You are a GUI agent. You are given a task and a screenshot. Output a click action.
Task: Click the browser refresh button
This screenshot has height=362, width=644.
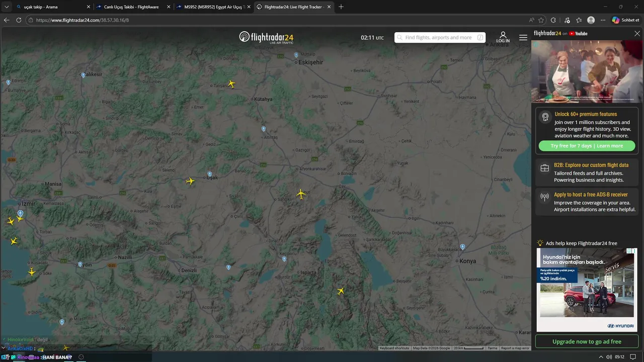(19, 20)
